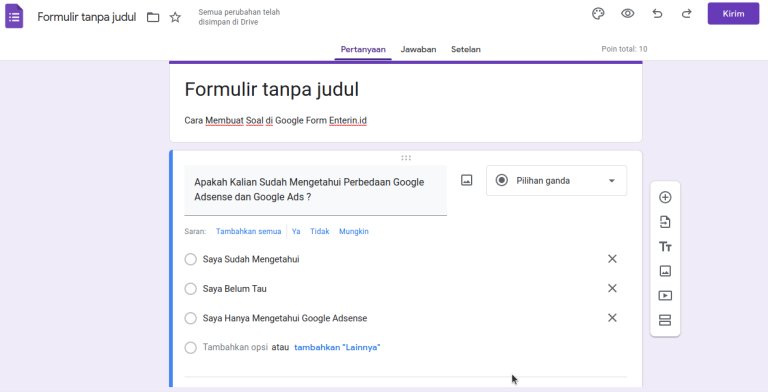768x392 pixels.
Task: Click 'Tambahkan opsi' to add option
Action: [x=235, y=347]
